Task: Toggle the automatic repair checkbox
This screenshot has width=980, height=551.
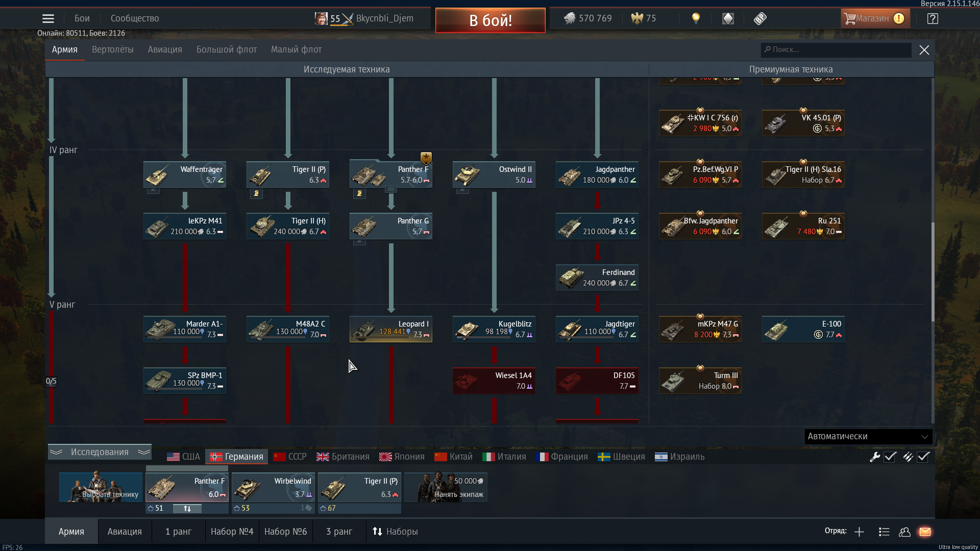Action: pos(890,457)
